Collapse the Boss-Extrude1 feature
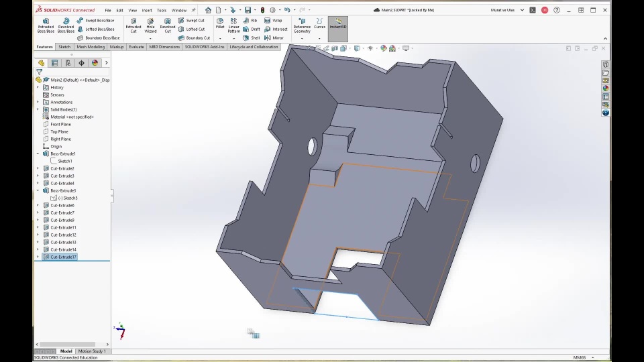 tap(38, 154)
